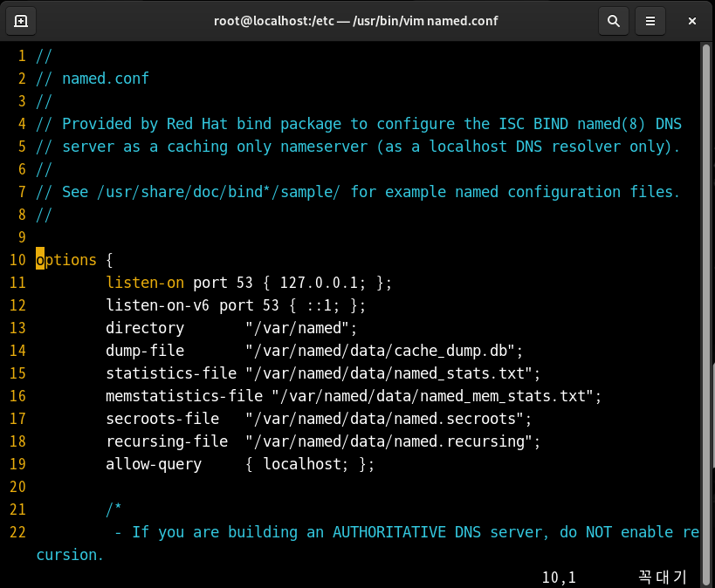The image size is (715, 588).
Task: Click 'directory' on line 13
Action: 145,328
